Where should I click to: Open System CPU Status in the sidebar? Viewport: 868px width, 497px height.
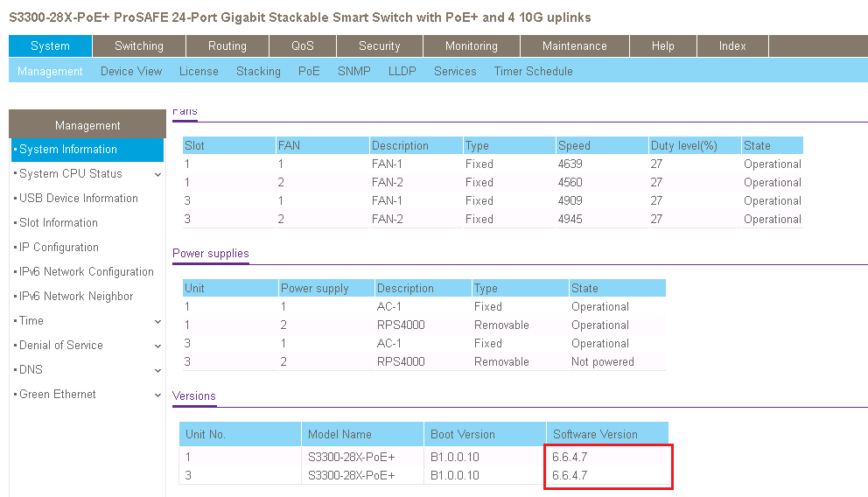pos(71,174)
